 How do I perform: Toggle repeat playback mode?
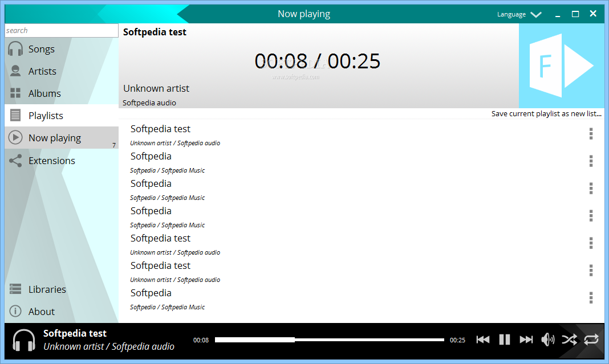(x=591, y=340)
